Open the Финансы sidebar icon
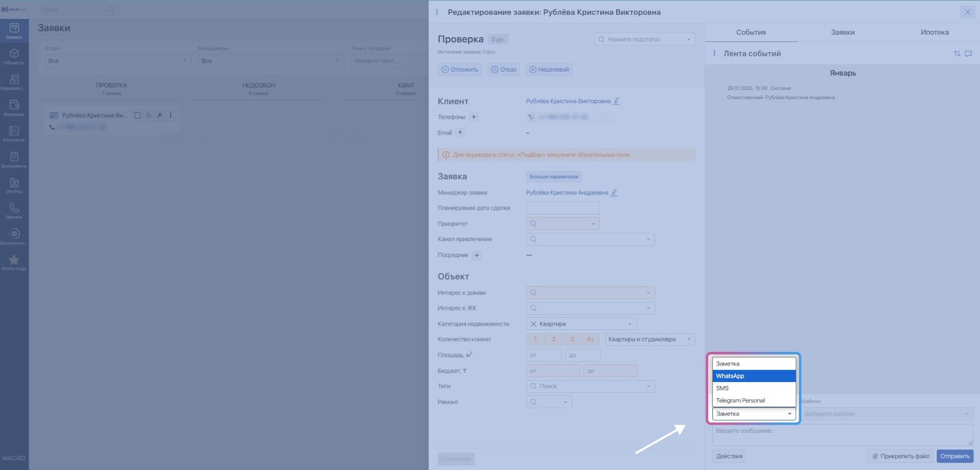 point(14,108)
